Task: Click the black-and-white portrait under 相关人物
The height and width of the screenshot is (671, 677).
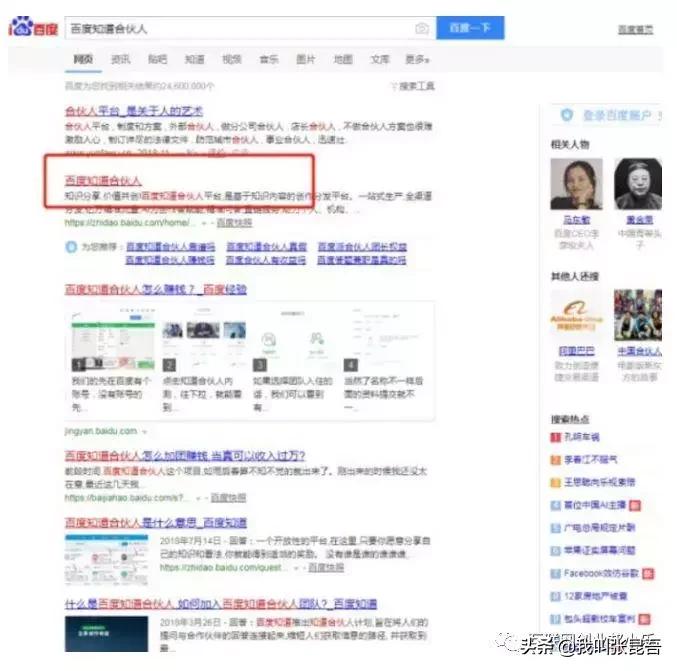Action: [x=638, y=184]
